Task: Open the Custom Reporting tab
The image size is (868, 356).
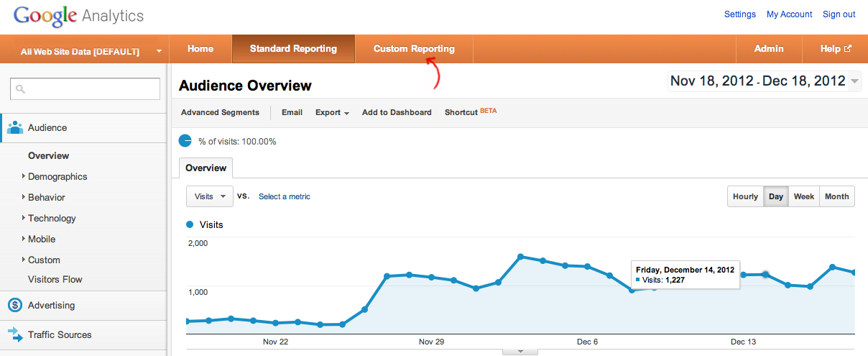Action: 414,49
